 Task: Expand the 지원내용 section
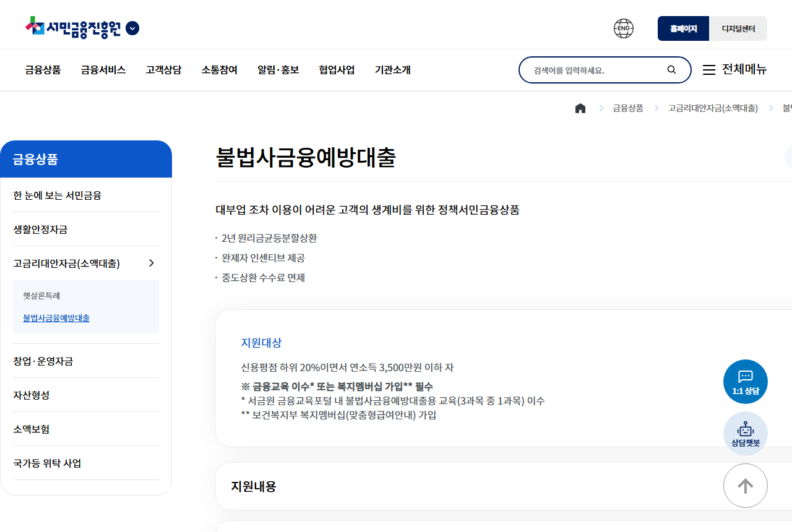(x=504, y=486)
